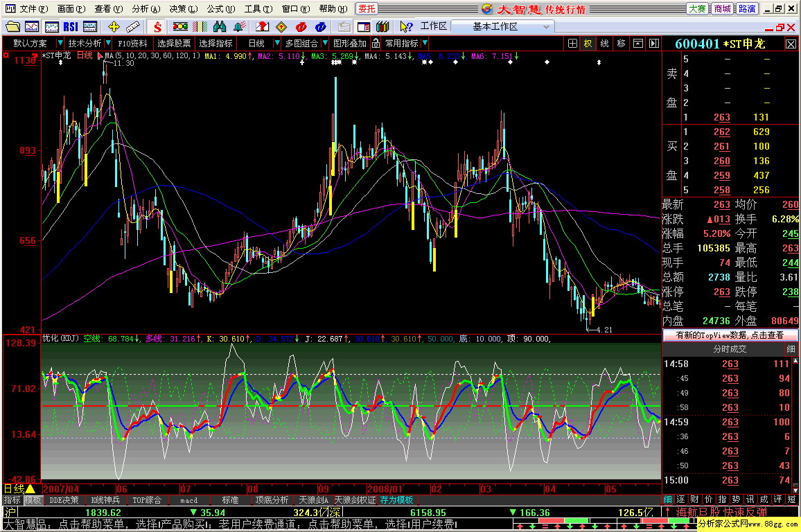Toggle 细 detail in bottom-right tabs
Screen dimensions: 801x532
coord(668,499)
